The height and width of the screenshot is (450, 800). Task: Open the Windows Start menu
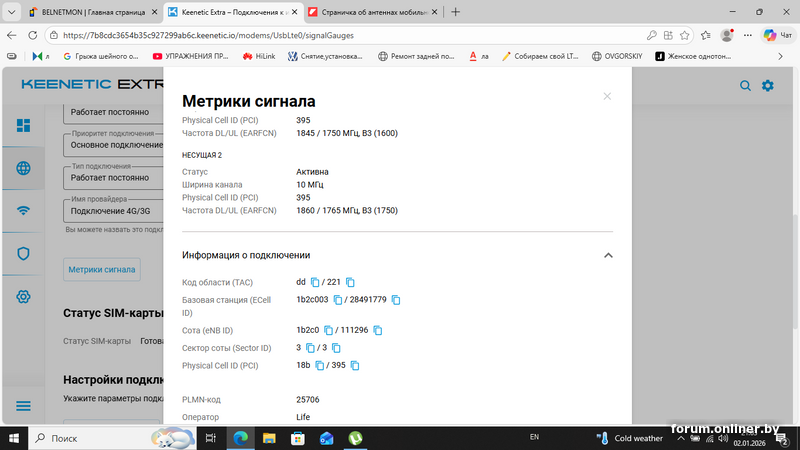pyautogui.click(x=14, y=438)
